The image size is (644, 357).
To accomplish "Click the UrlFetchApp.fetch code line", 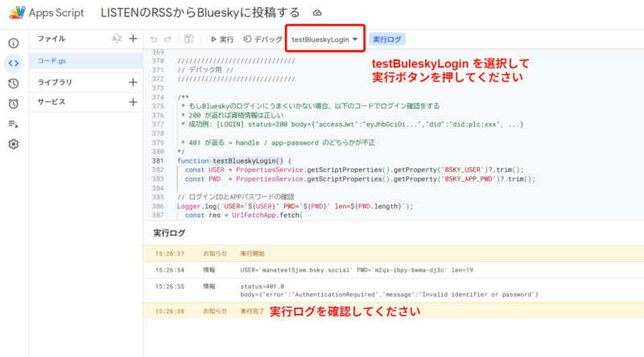I will [x=244, y=215].
